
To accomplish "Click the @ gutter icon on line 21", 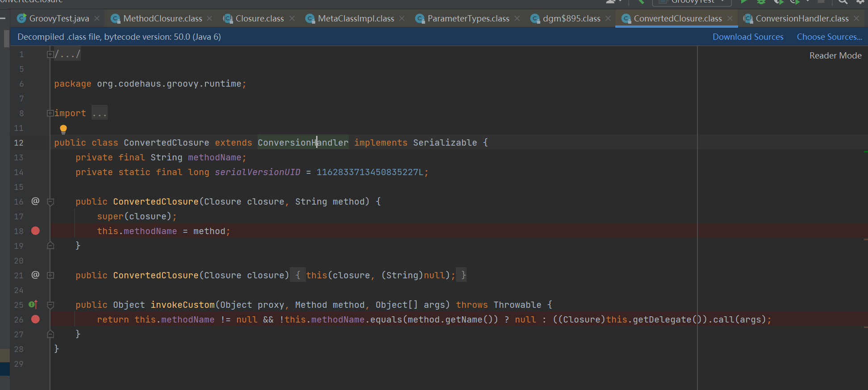I will [35, 275].
